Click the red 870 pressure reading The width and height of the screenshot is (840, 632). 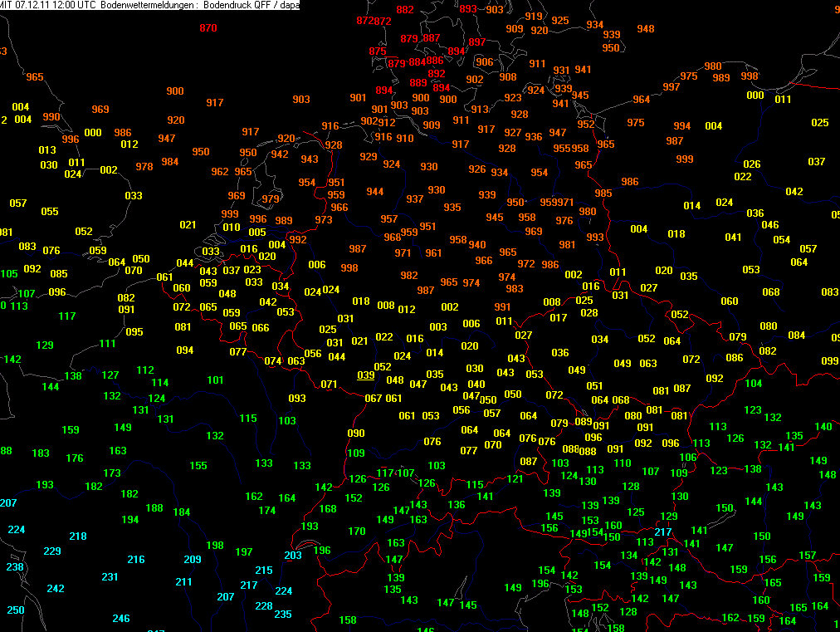(x=208, y=28)
